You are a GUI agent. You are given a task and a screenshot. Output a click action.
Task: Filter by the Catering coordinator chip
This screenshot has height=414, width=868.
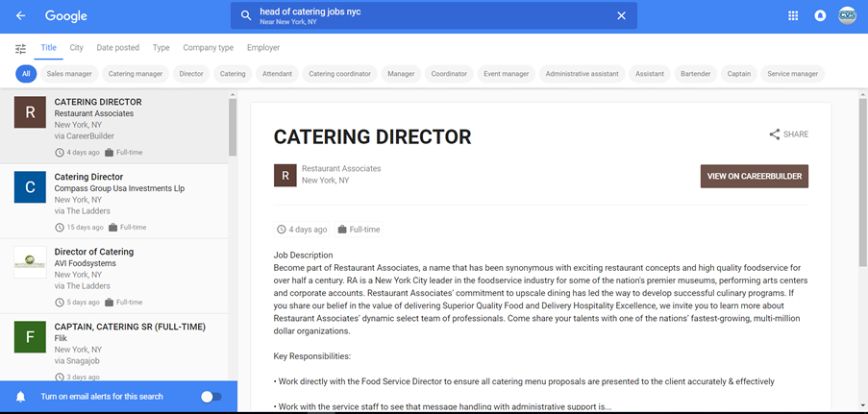340,74
